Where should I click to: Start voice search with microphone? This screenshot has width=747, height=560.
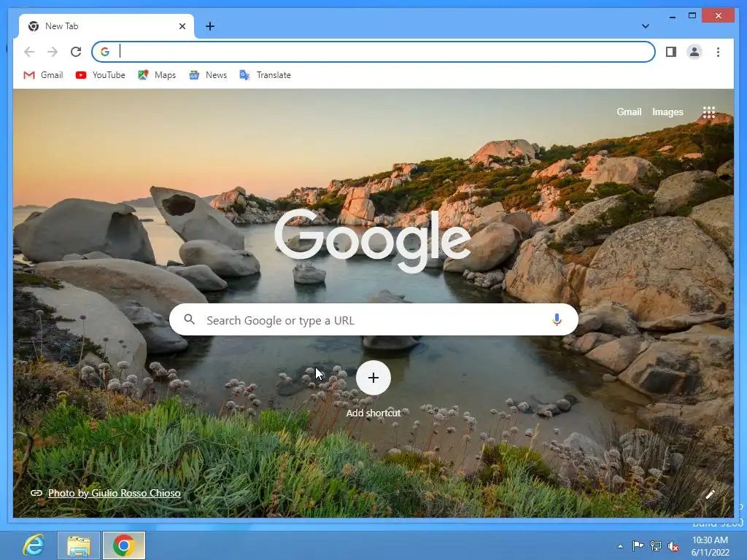(557, 319)
